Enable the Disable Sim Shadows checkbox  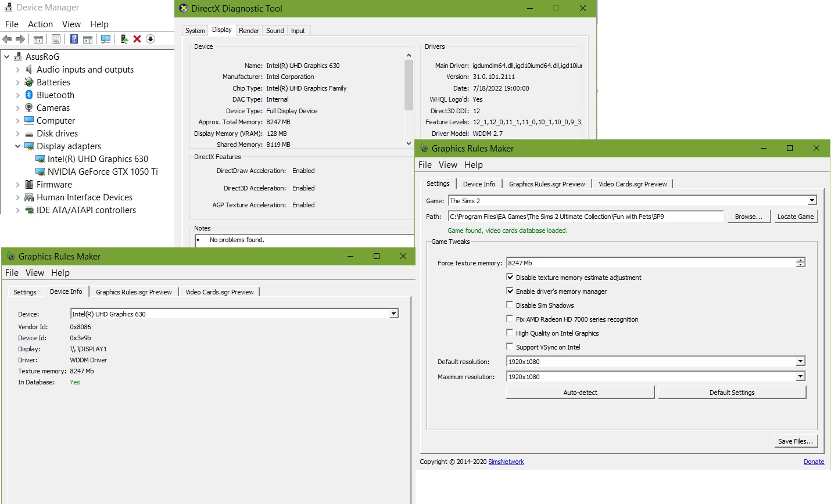[x=510, y=305]
